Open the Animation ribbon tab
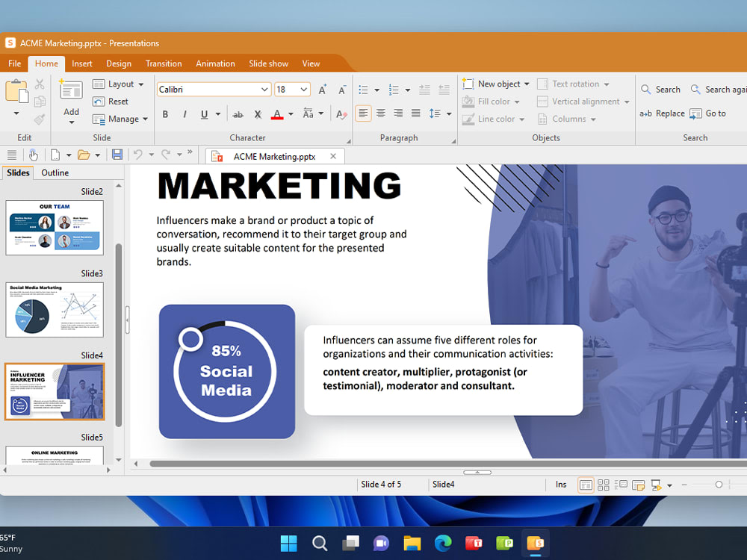 pos(215,63)
